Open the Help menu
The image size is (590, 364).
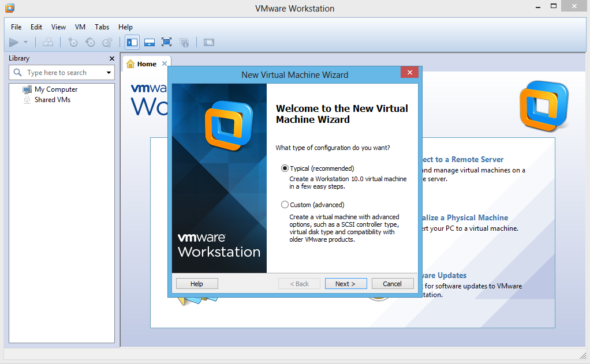[125, 27]
